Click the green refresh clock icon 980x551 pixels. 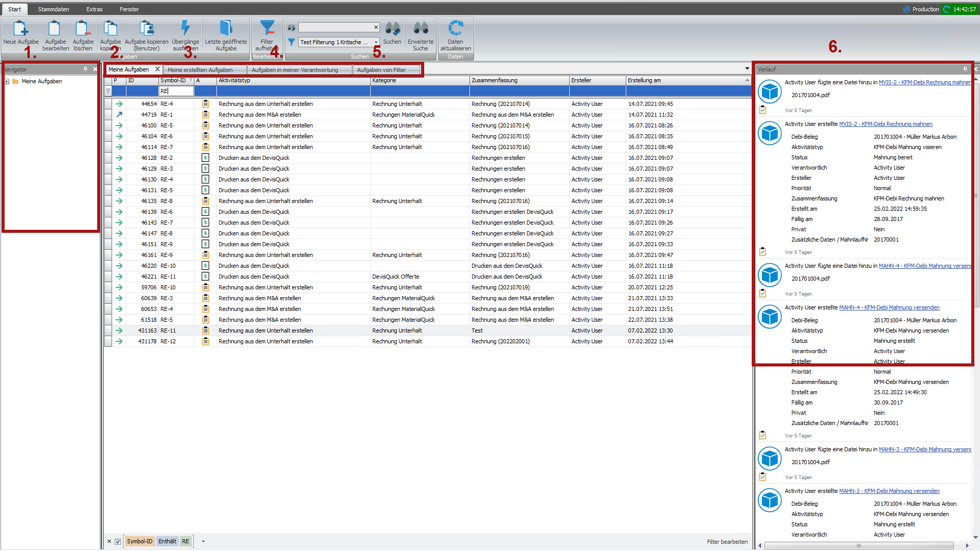tap(947, 9)
